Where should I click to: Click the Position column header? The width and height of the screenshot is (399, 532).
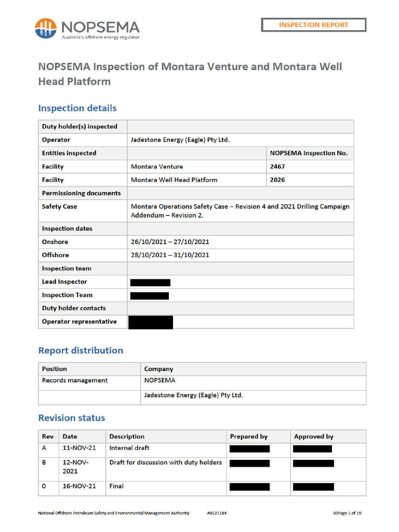(x=54, y=369)
